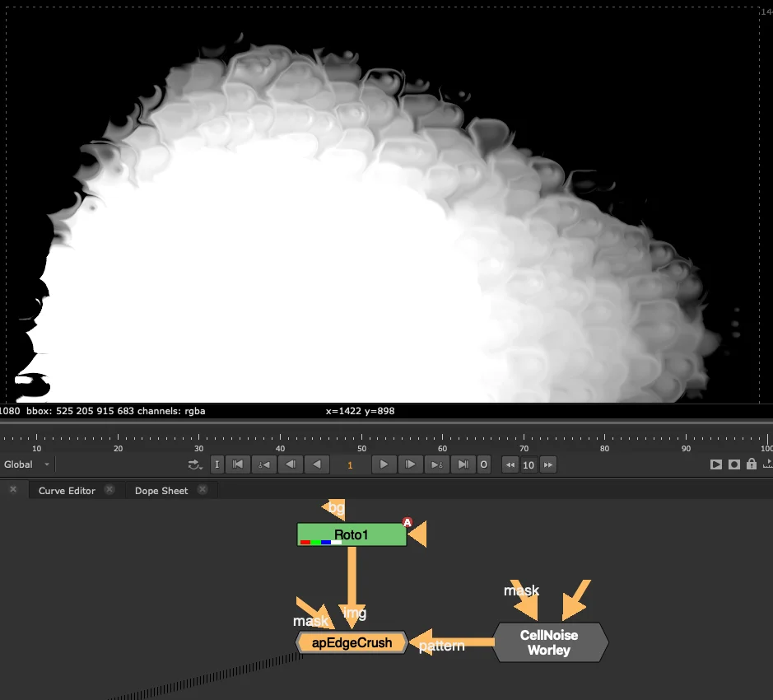This screenshot has height=700, width=773.
Task: Switch to the Curve Editor tab
Action: [x=66, y=490]
